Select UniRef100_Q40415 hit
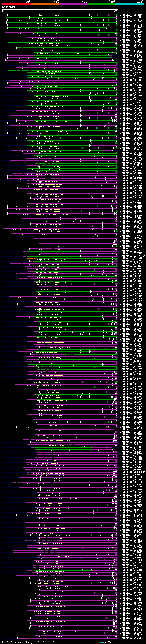Image resolution: width=146 pixels, height=644 pixels. pyautogui.click(x=131, y=47)
